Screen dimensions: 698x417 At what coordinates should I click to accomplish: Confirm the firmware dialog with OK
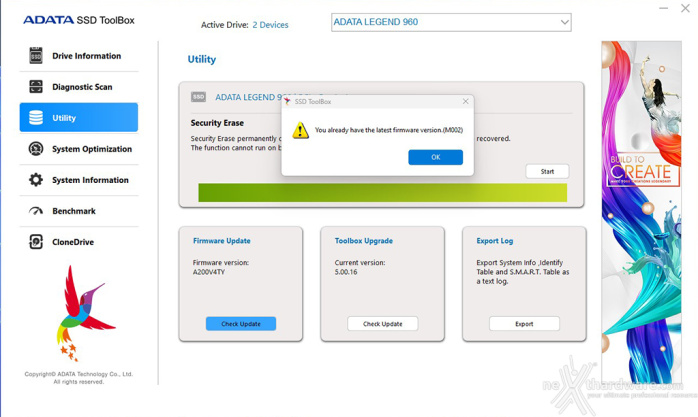coord(435,157)
